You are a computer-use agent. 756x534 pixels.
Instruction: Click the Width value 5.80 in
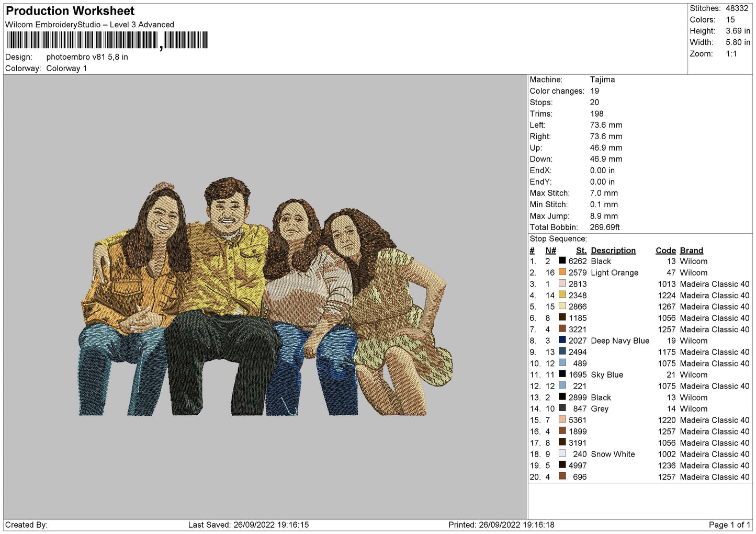pyautogui.click(x=738, y=42)
